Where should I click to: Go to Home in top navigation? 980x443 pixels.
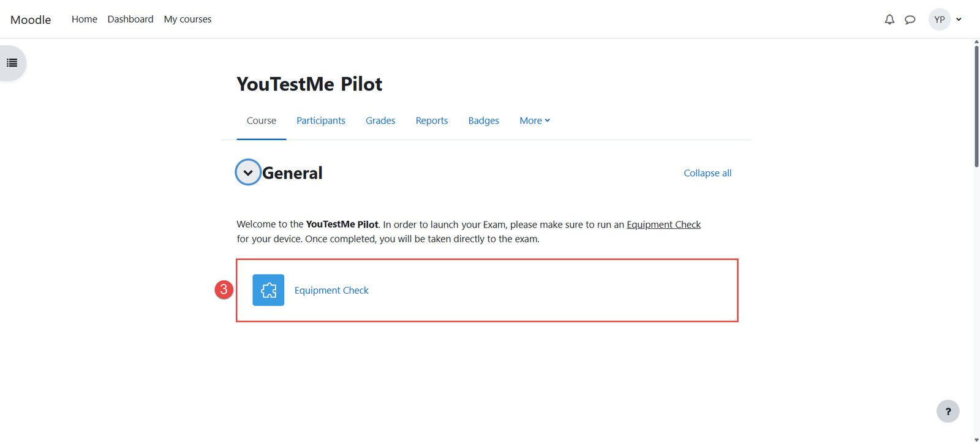[85, 19]
